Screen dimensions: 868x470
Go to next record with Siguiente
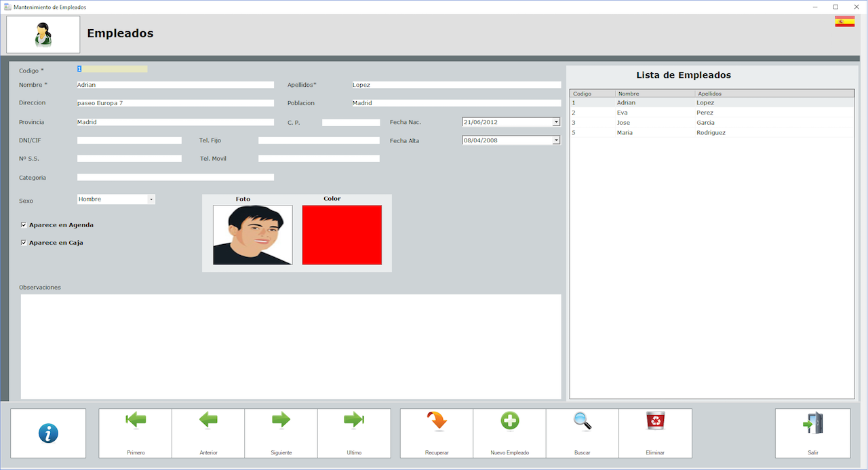(x=281, y=433)
